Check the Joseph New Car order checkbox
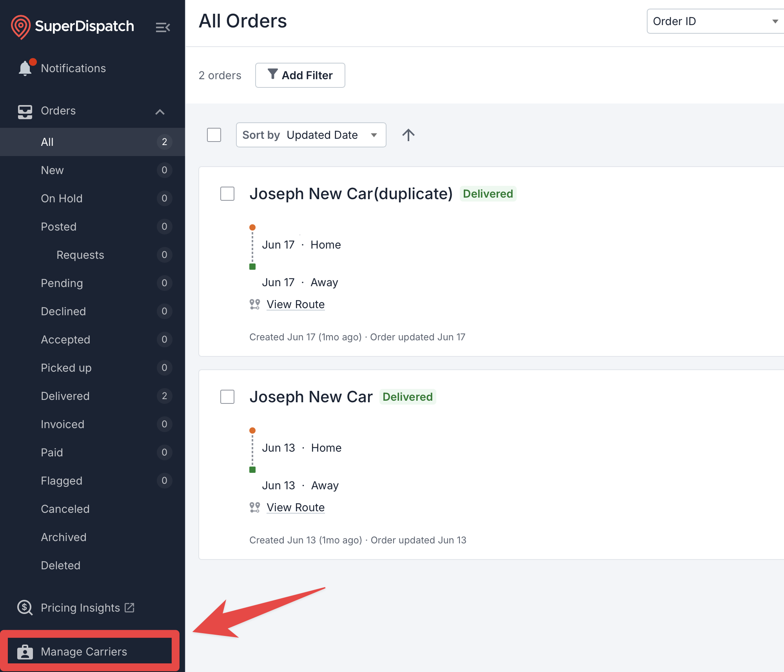Image resolution: width=784 pixels, height=672 pixels. tap(227, 397)
